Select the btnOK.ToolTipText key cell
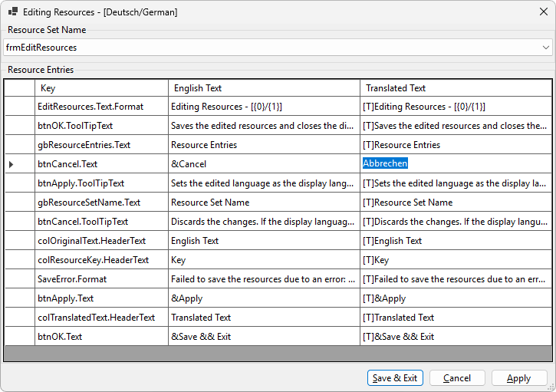Image resolution: width=556 pixels, height=392 pixels. click(x=101, y=126)
